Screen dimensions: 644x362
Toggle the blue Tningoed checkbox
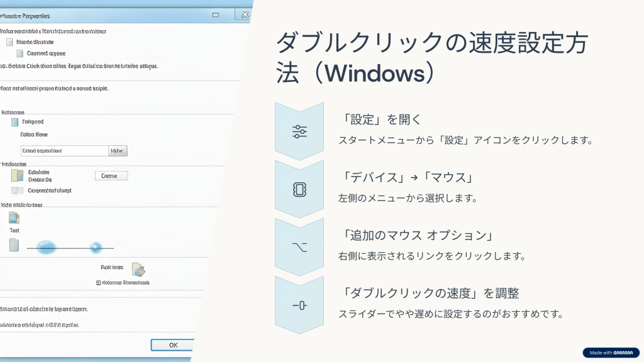(x=14, y=122)
